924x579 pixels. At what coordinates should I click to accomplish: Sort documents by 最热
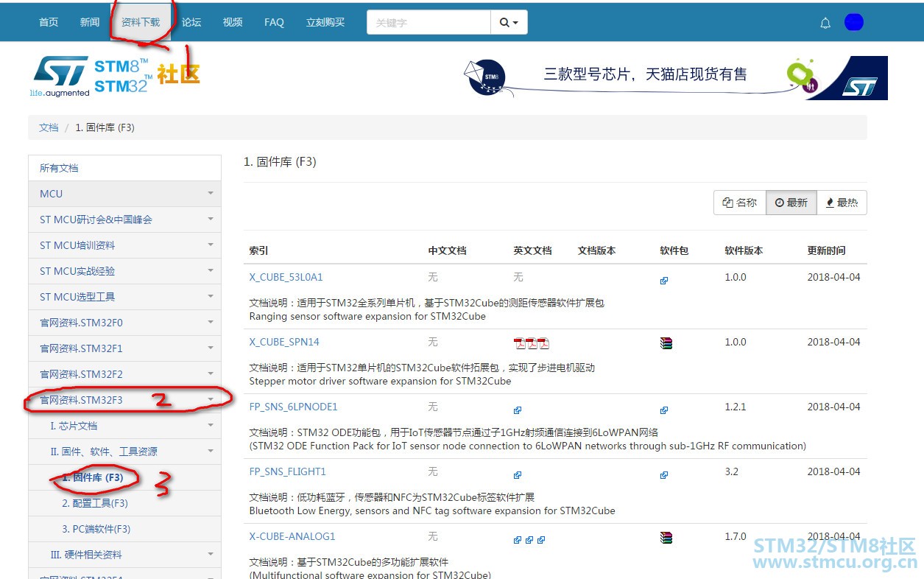pos(842,203)
